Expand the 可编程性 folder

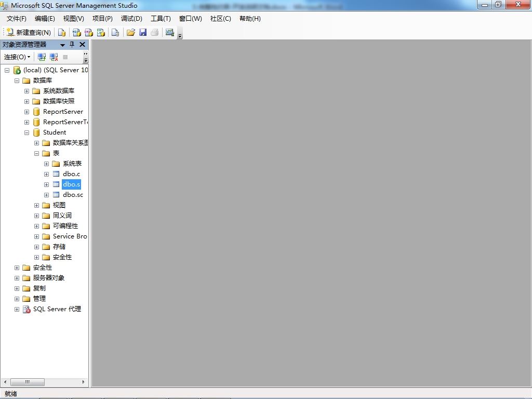37,227
